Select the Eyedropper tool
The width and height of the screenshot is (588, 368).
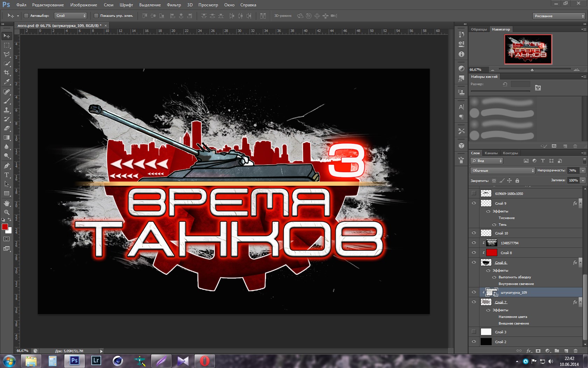[x=7, y=82]
